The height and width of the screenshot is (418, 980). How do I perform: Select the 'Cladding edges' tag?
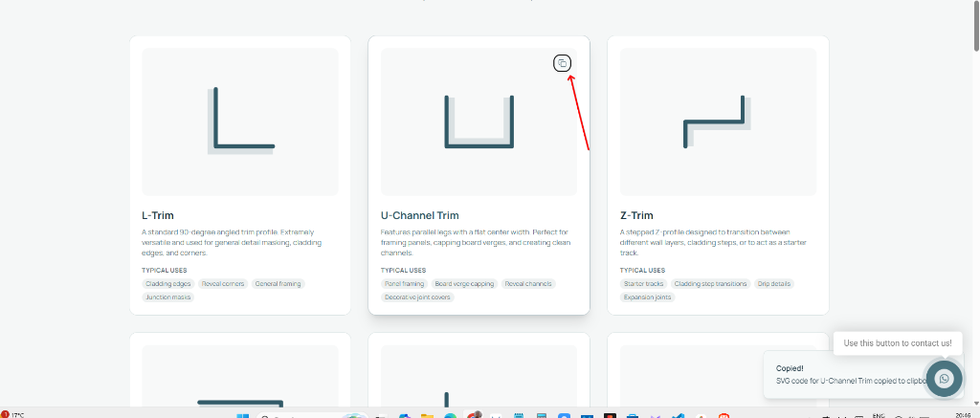pyautogui.click(x=168, y=284)
